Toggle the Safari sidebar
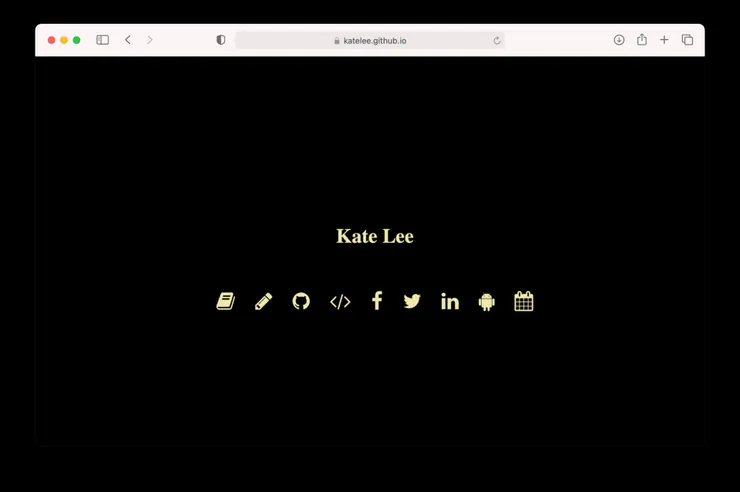 point(102,40)
